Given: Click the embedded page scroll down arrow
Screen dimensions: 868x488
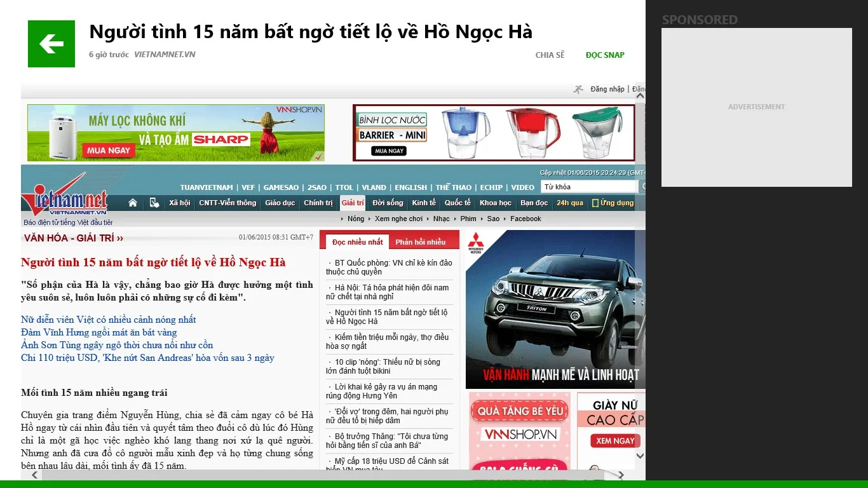Looking at the screenshot, I should coord(640,456).
